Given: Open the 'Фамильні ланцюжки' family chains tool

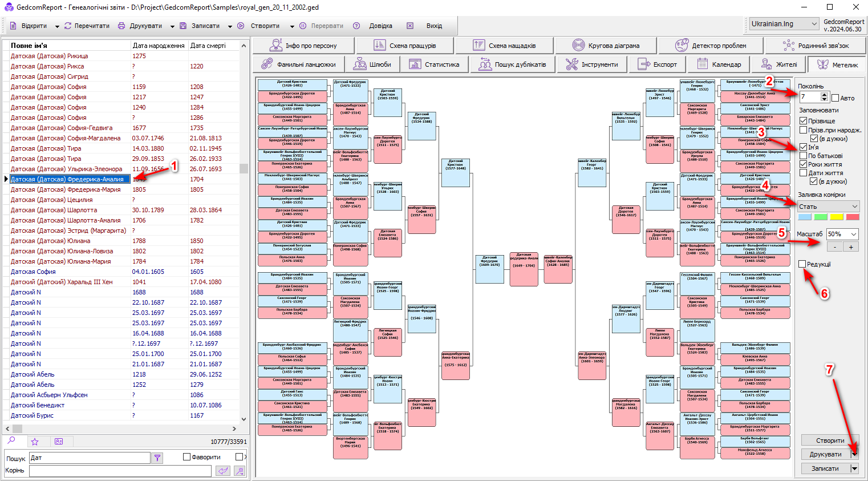Looking at the screenshot, I should pyautogui.click(x=298, y=64).
